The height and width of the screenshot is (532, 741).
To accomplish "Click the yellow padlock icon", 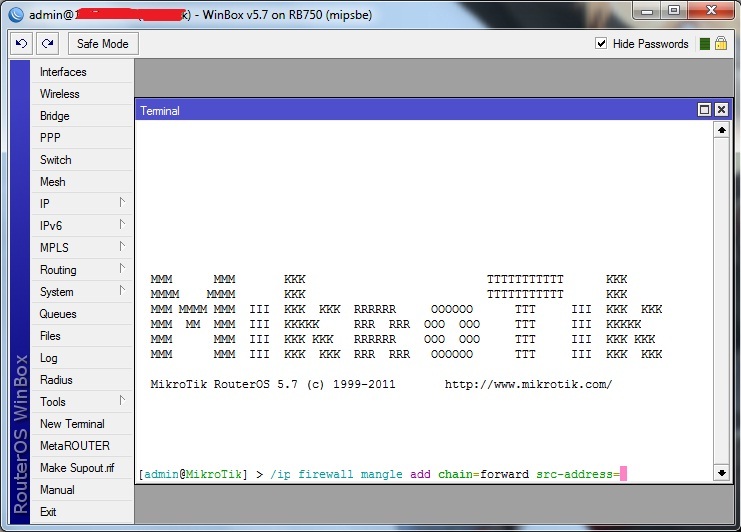I will pyautogui.click(x=721, y=43).
